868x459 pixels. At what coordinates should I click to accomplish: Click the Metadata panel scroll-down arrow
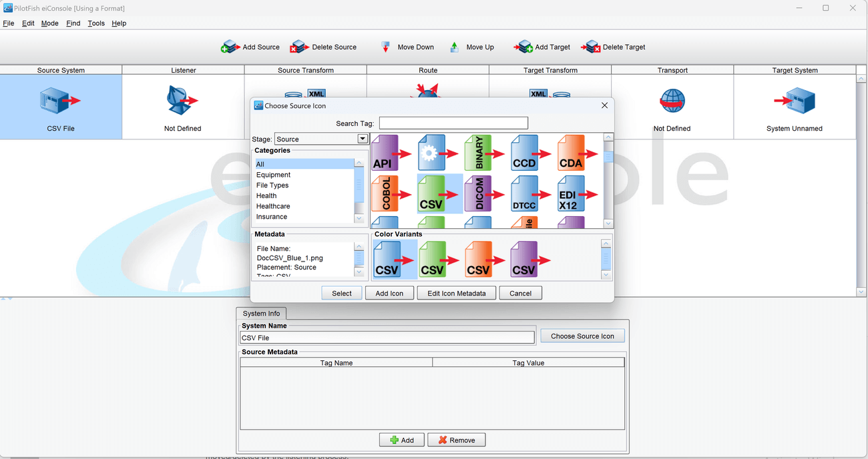pyautogui.click(x=359, y=272)
